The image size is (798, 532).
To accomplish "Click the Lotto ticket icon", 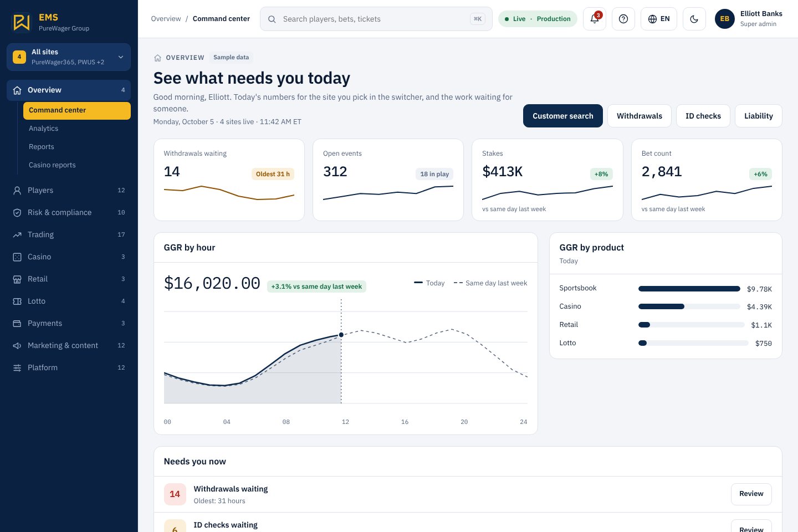I will (x=17, y=301).
